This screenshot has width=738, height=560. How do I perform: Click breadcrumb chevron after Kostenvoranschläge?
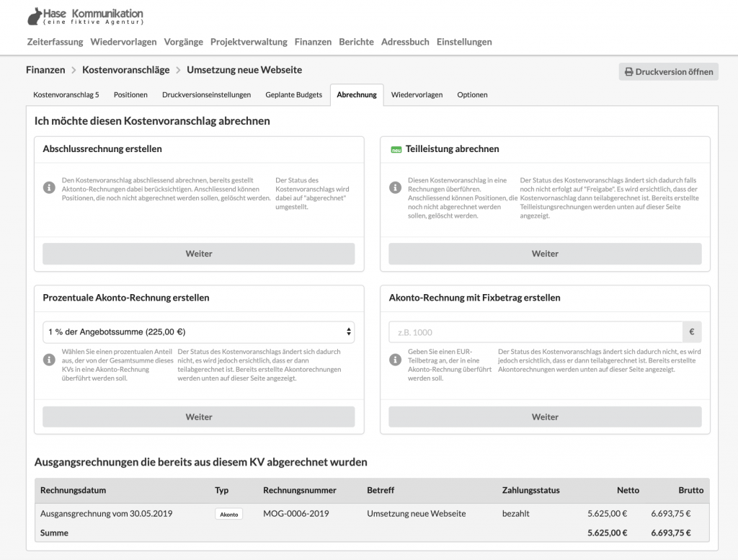178,70
